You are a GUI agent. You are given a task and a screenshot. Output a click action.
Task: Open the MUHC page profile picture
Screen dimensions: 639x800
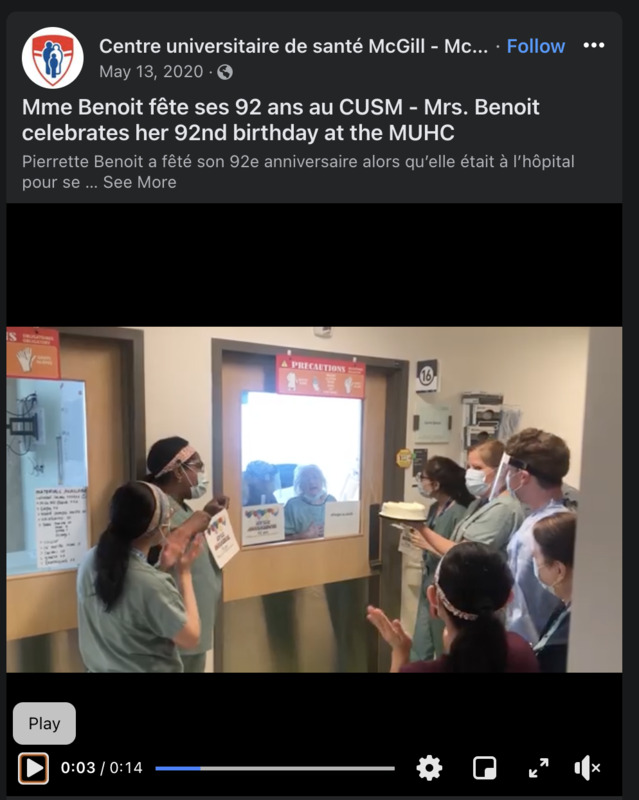click(x=53, y=58)
